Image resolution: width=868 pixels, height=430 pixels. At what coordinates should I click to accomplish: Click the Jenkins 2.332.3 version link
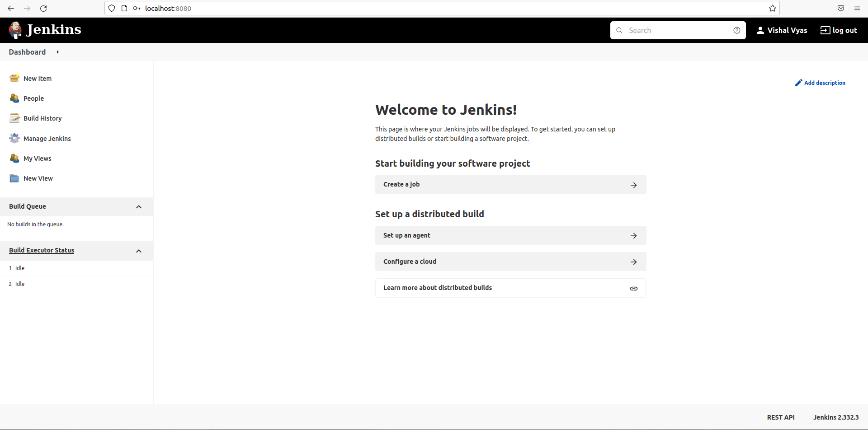836,417
